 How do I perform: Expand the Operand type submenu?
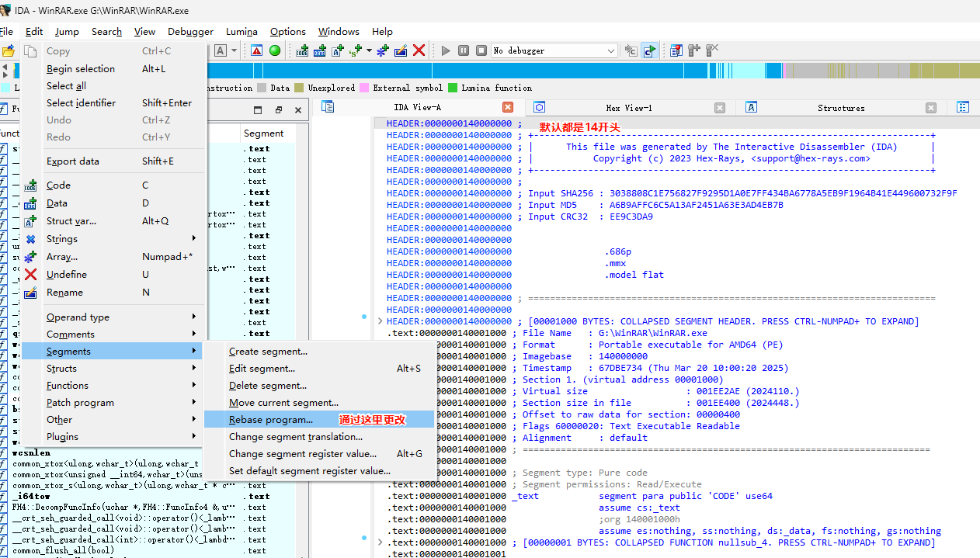point(113,317)
